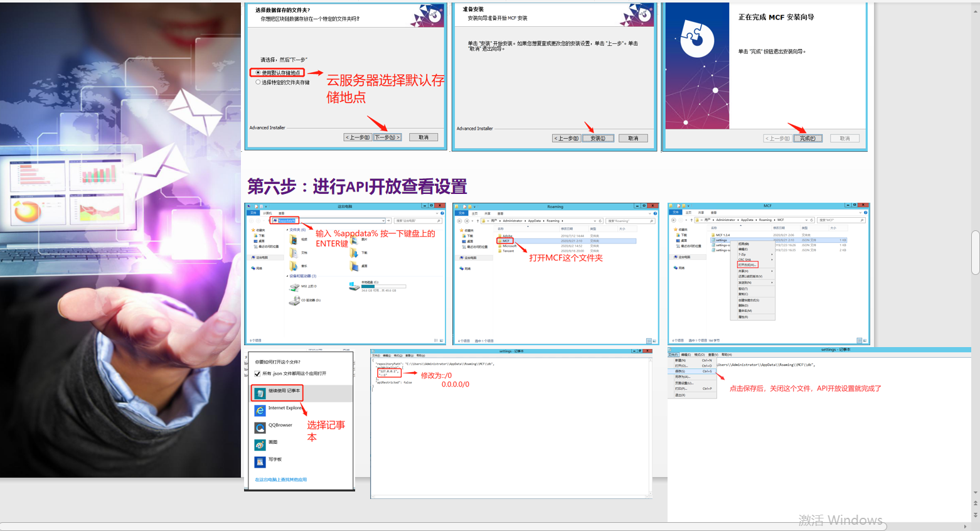Click the 在这台电脑上查找其他应用 link

(x=280, y=480)
